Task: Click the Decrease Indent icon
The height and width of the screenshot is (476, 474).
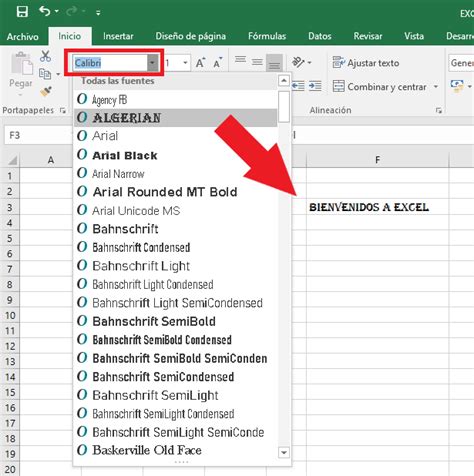Action: 298,86
